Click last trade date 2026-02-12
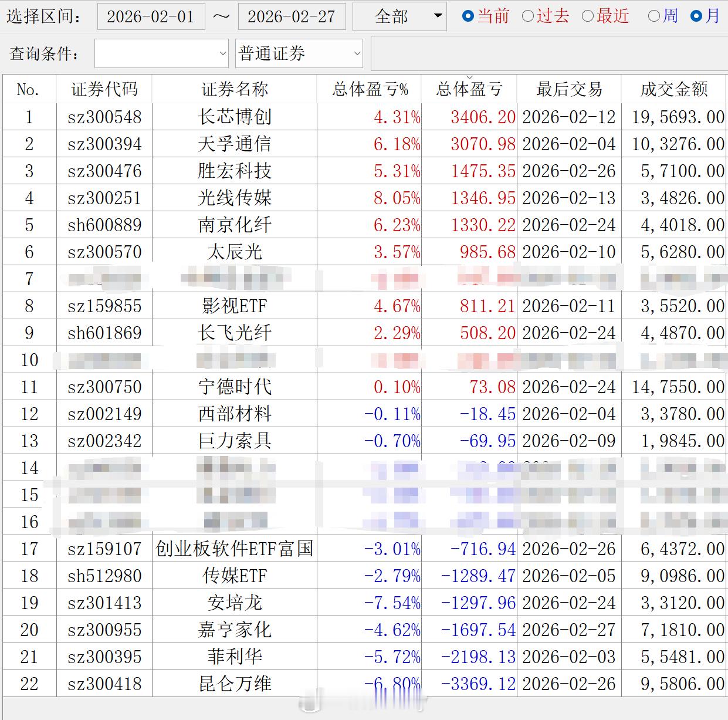The image size is (728, 720). tap(569, 117)
